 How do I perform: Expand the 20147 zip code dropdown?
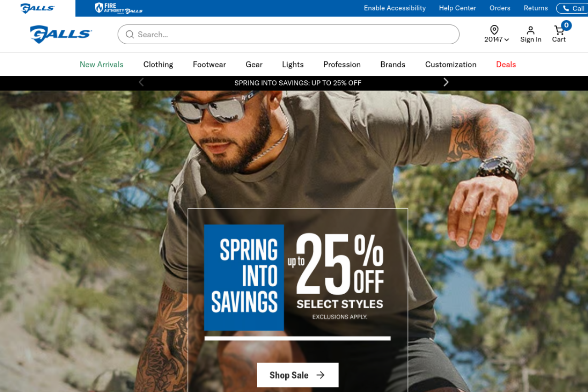click(x=497, y=40)
